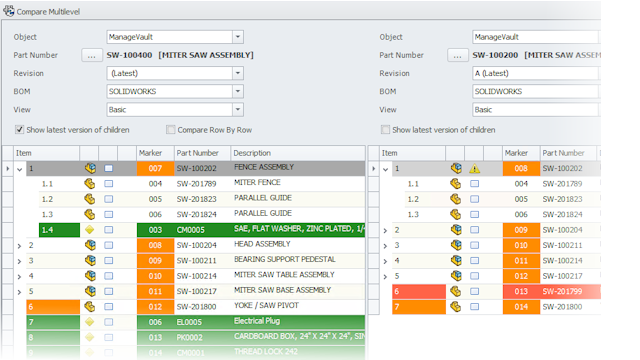Click assembly icon in FENCE ASSEMBLY row
Screen dimensions: 640x360
pyautogui.click(x=90, y=168)
